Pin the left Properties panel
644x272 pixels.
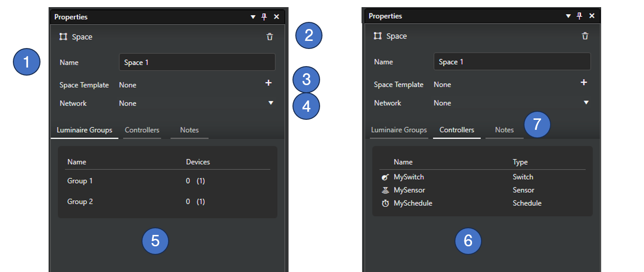pyautogui.click(x=264, y=17)
